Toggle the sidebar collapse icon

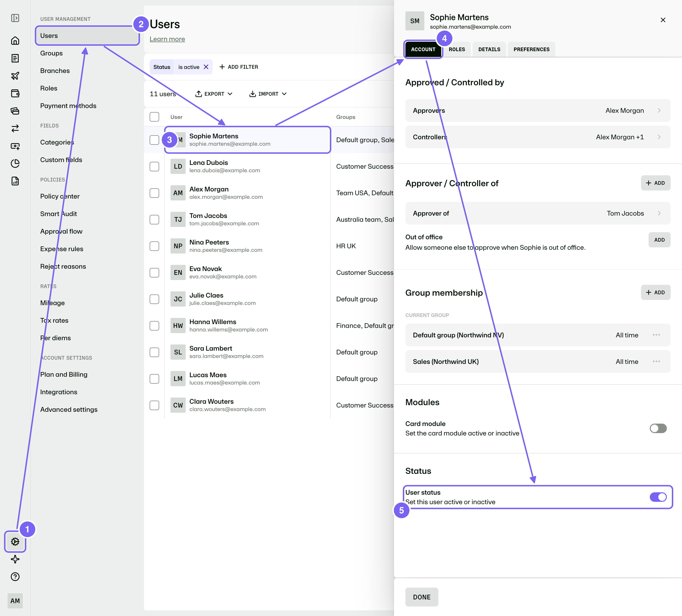[15, 18]
